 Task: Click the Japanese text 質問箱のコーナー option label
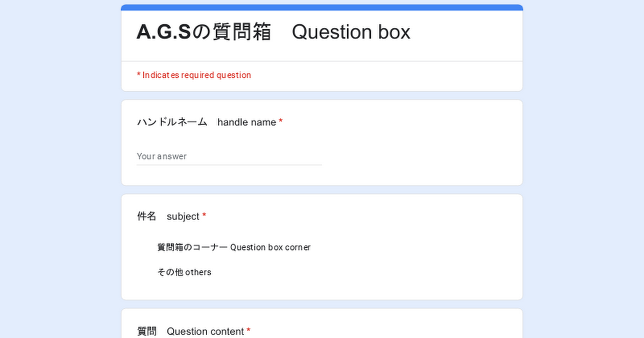point(192,247)
